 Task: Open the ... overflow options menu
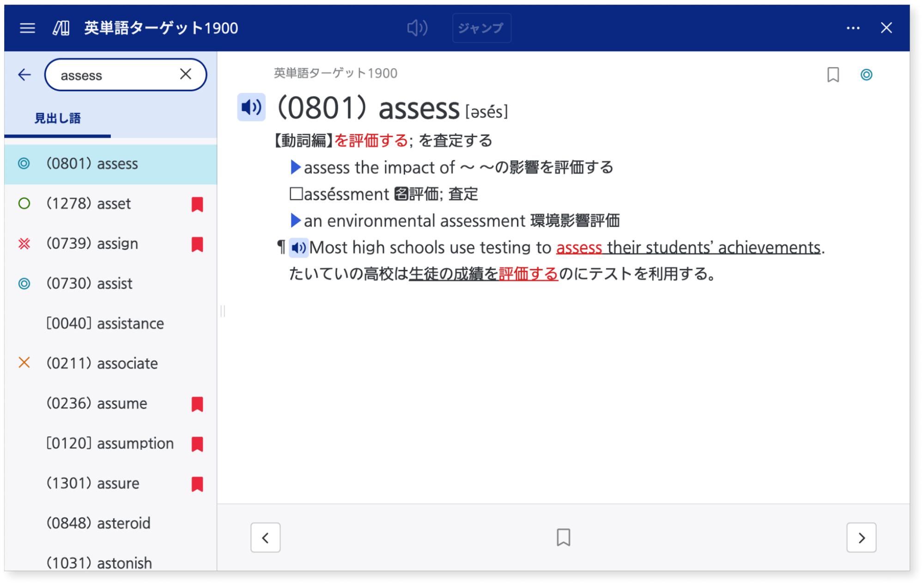click(853, 28)
